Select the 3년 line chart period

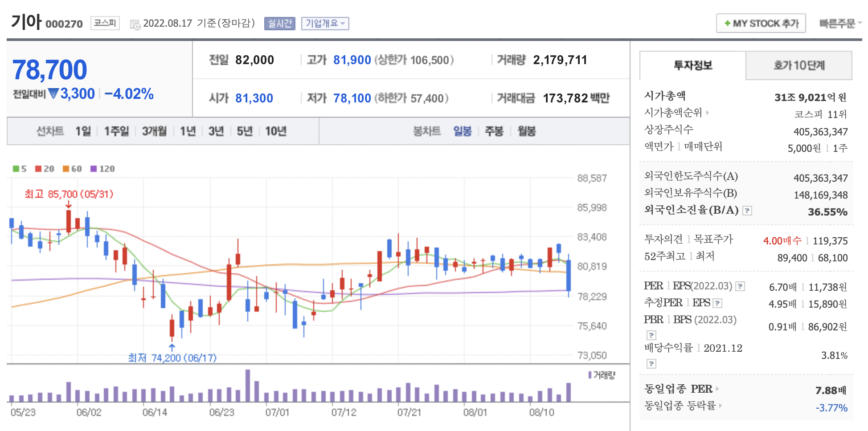(x=216, y=131)
